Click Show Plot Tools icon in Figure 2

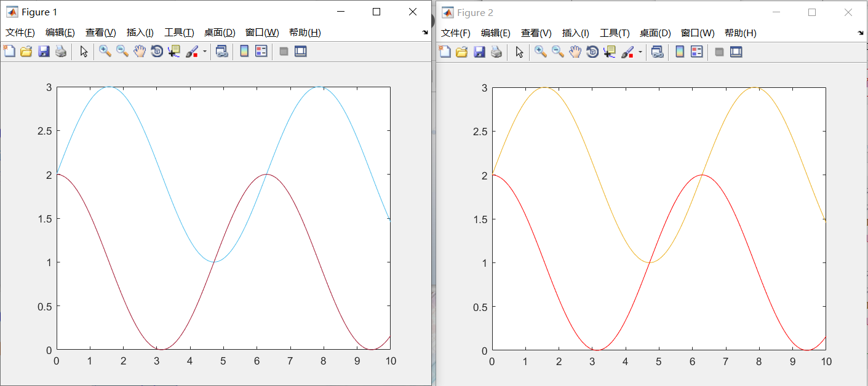tap(736, 52)
